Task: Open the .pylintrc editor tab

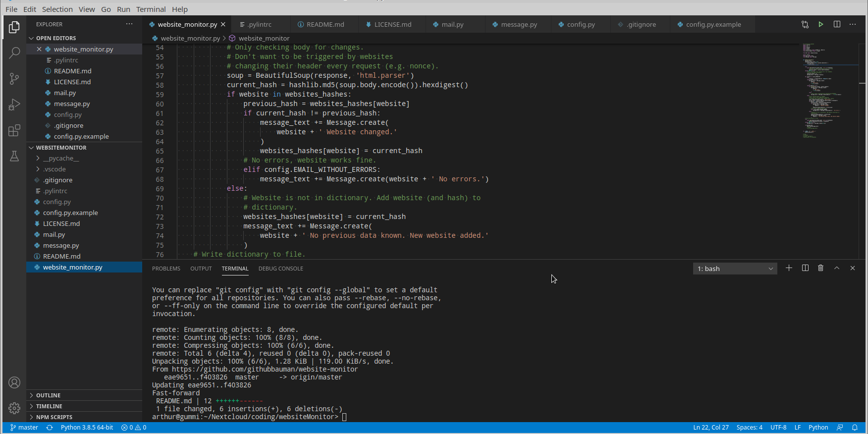Action: pos(260,24)
